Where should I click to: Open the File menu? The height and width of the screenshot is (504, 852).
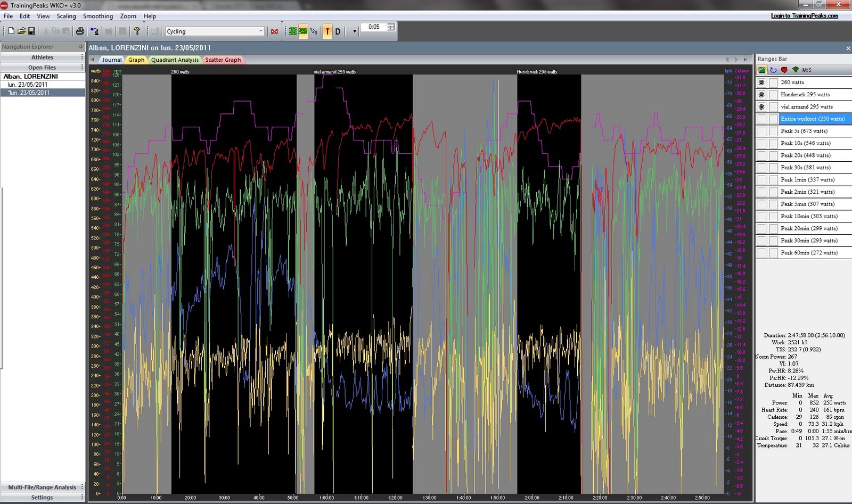click(x=9, y=16)
